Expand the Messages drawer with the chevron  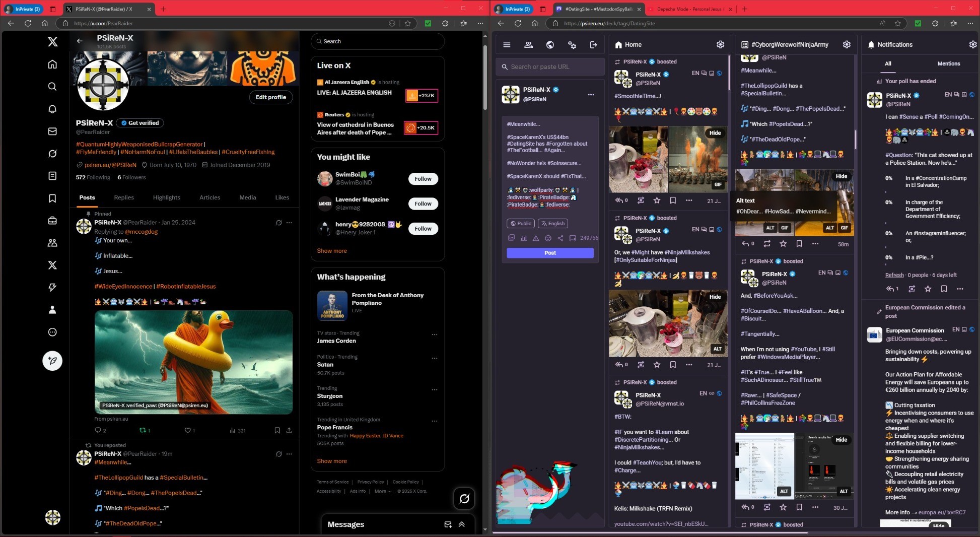[462, 524]
